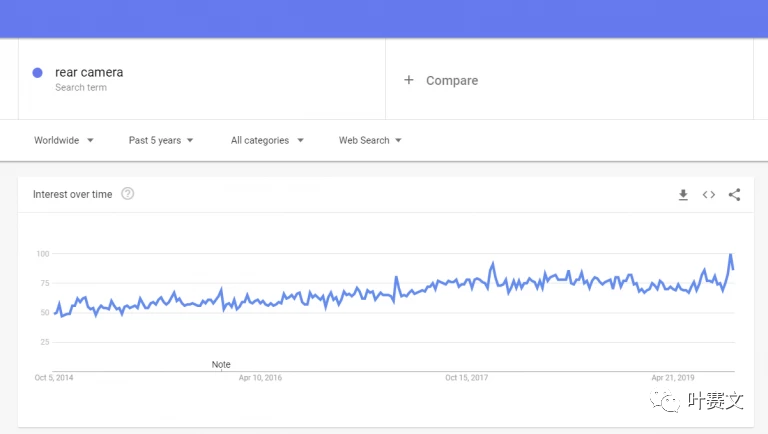
Task: Expand the Worldwide region dropdown
Action: [x=64, y=141]
